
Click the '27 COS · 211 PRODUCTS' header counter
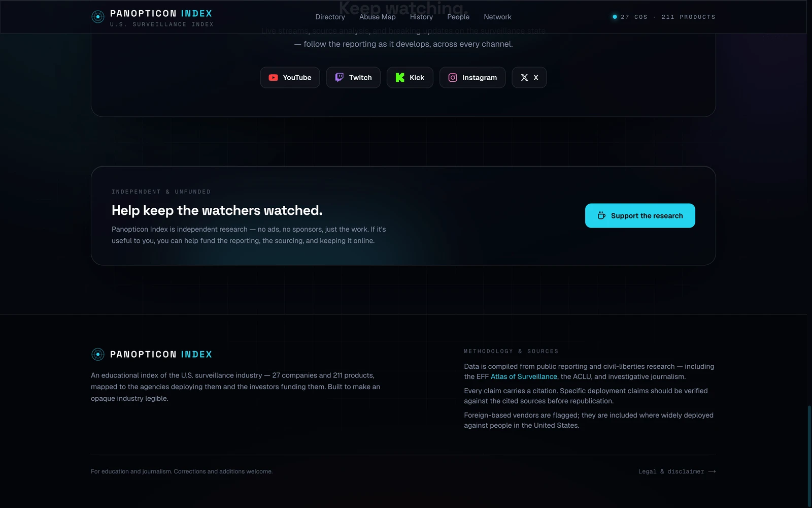pyautogui.click(x=668, y=17)
